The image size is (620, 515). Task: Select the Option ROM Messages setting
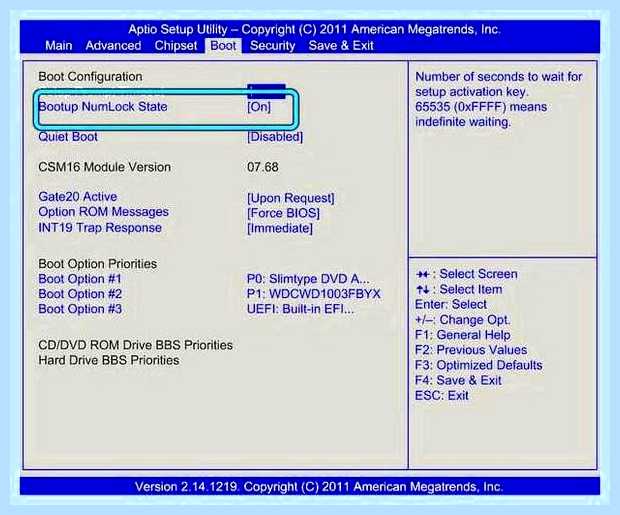click(103, 212)
